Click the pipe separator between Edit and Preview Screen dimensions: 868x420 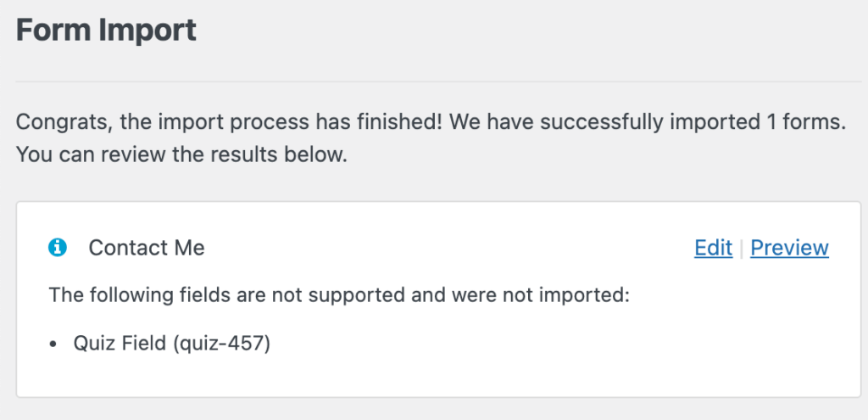(x=742, y=248)
